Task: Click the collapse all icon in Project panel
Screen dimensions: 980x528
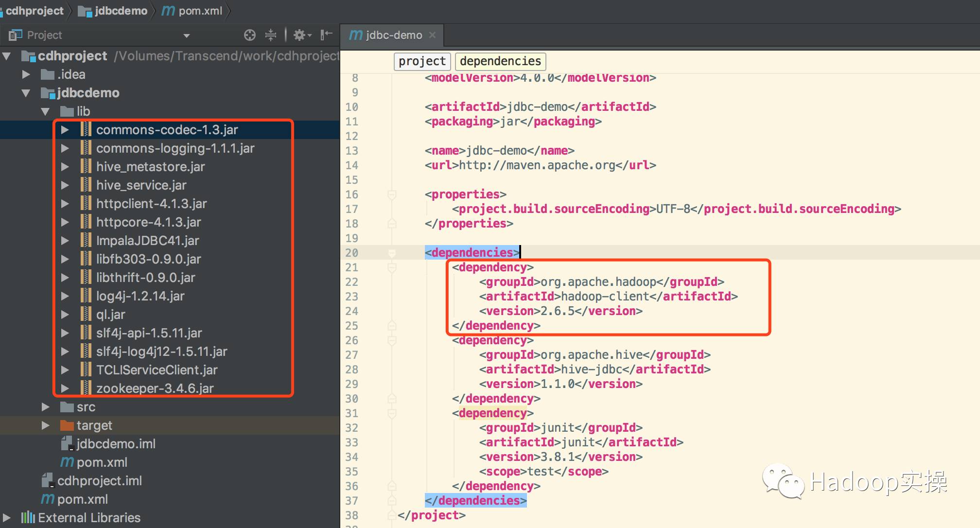Action: click(271, 35)
